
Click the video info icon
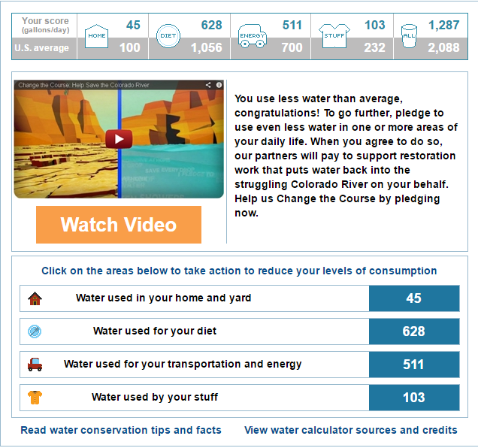pyautogui.click(x=219, y=85)
